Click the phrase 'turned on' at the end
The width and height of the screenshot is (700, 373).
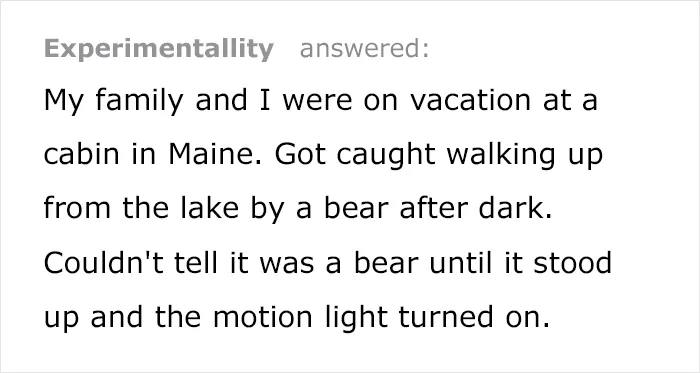click(474, 317)
